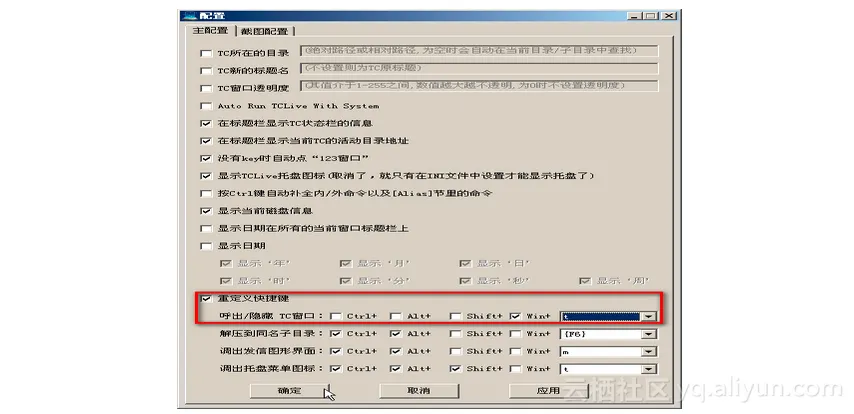Toggle 没有key时自动点"123窗口" option
Image resolution: width=854 pixels, height=414 pixels.
click(x=206, y=159)
